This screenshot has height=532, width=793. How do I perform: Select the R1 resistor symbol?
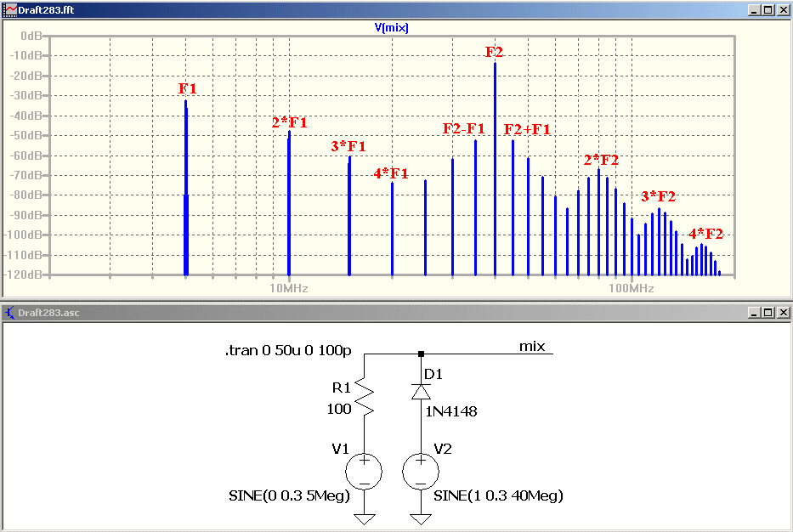365,399
